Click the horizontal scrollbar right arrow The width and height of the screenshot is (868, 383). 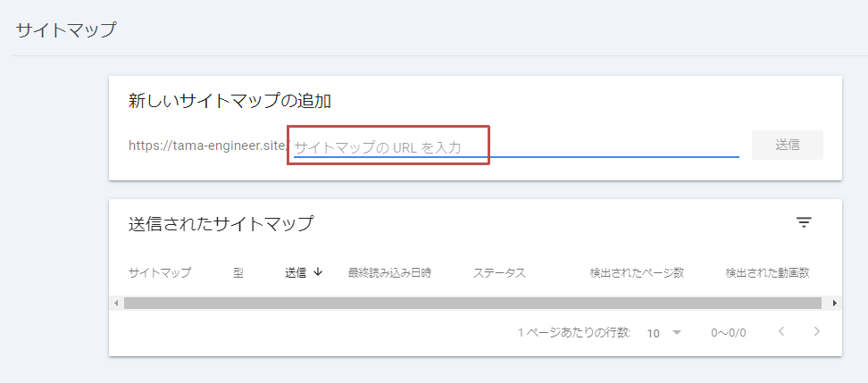click(834, 304)
